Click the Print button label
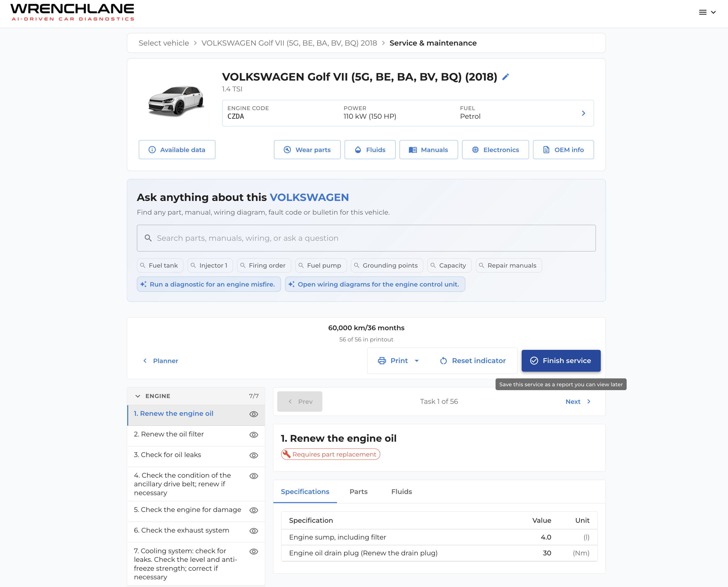Viewport: 728px width, 587px height. [x=399, y=361]
